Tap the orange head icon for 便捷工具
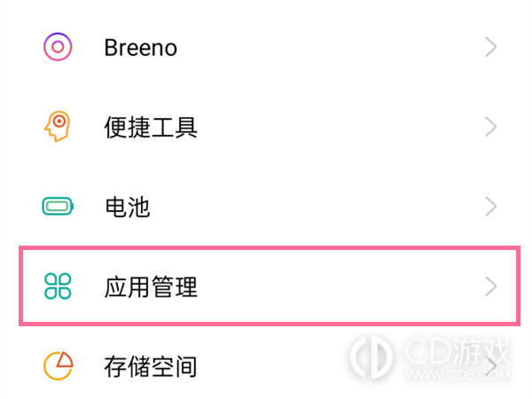This screenshot has width=532, height=399. coord(58,126)
